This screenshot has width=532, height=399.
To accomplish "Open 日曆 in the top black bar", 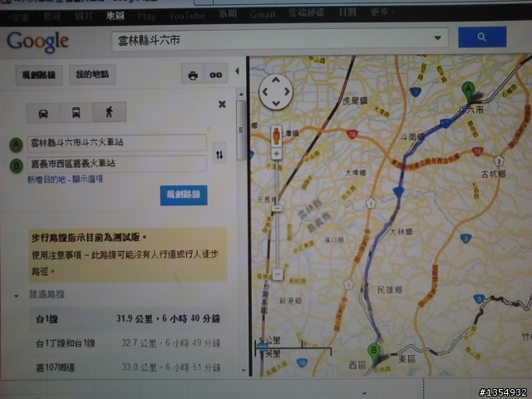I will 347,12.
